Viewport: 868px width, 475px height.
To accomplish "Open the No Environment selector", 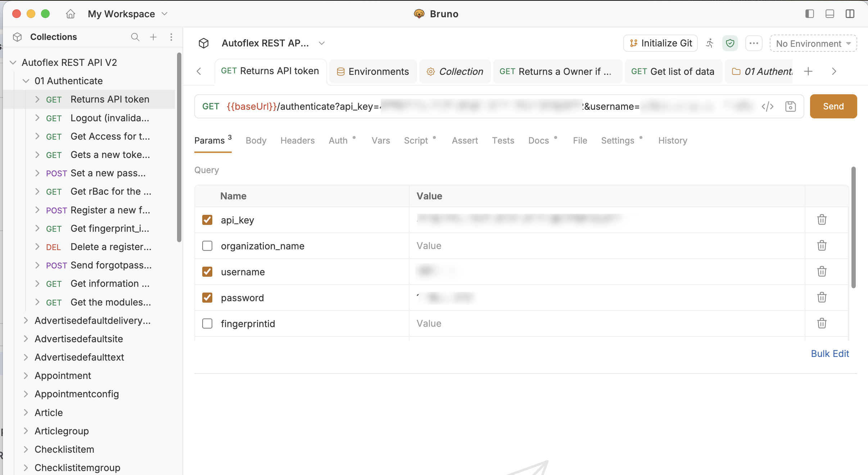I will [813, 44].
